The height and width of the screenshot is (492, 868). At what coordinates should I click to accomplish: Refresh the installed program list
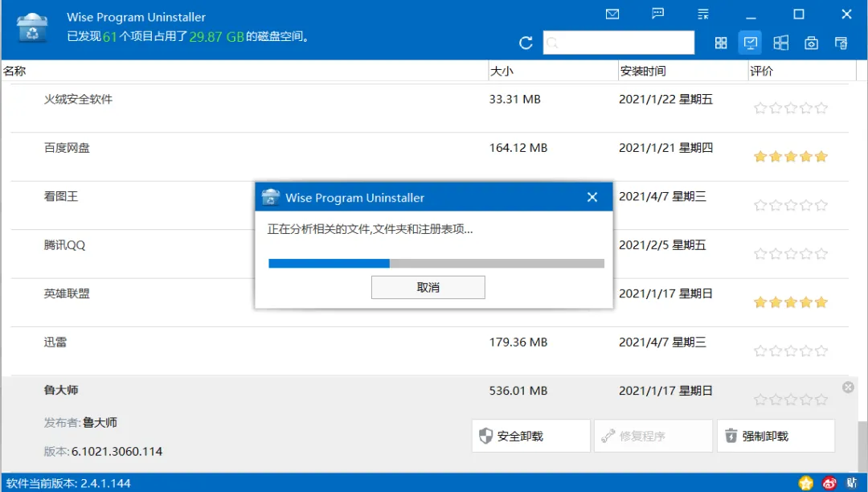coord(526,43)
